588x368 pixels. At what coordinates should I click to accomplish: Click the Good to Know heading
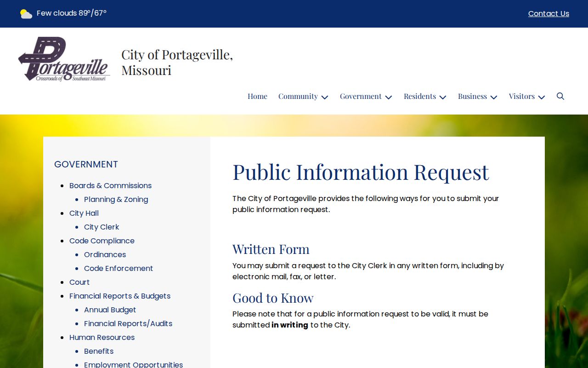pyautogui.click(x=273, y=298)
